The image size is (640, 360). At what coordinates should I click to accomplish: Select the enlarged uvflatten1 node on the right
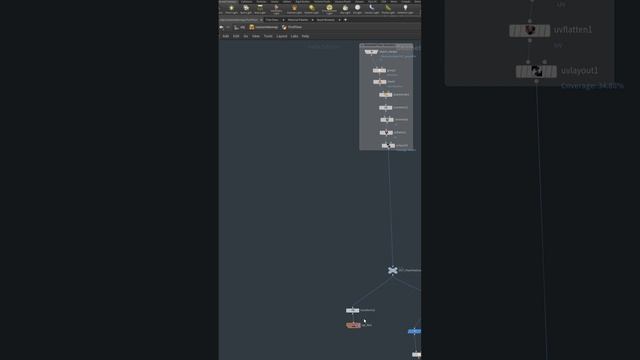[529, 30]
